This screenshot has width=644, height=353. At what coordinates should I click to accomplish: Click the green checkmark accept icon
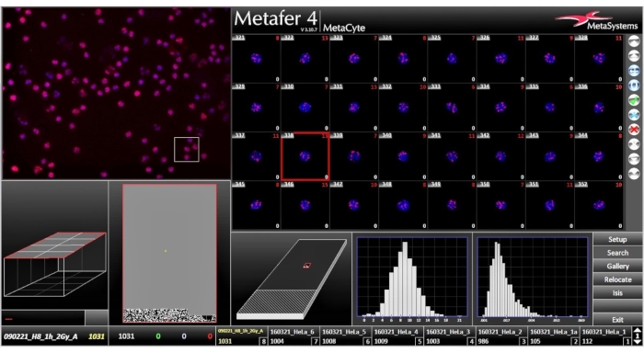[x=634, y=100]
